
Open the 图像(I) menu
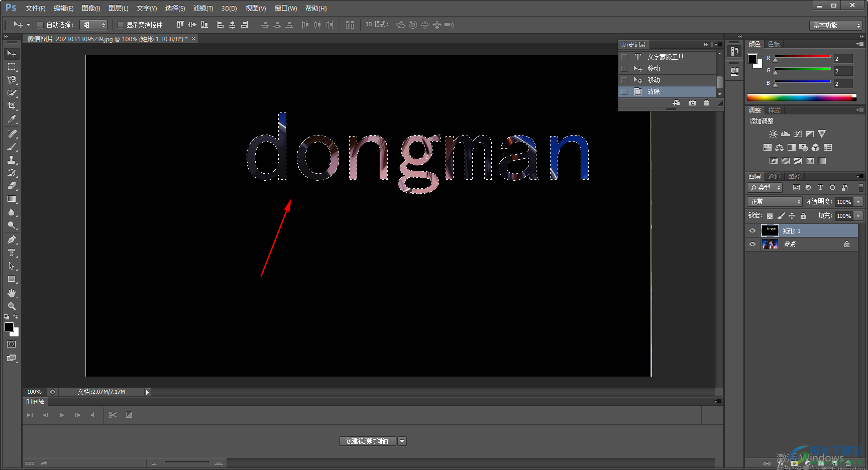pos(91,8)
